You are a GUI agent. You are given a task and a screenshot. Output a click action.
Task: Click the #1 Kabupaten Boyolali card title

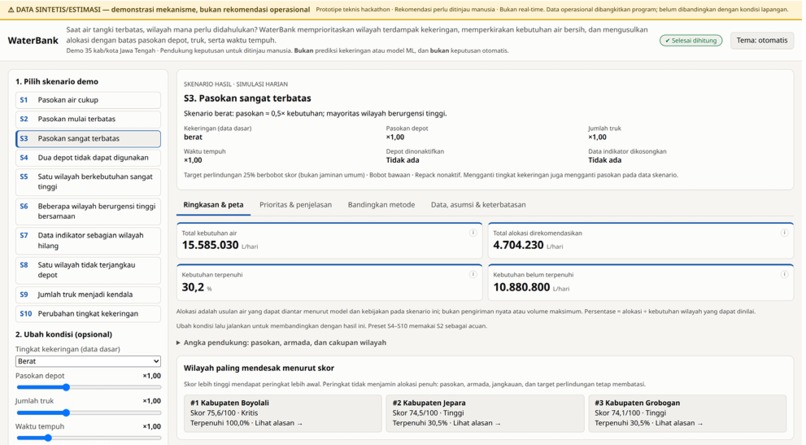pyautogui.click(x=230, y=403)
